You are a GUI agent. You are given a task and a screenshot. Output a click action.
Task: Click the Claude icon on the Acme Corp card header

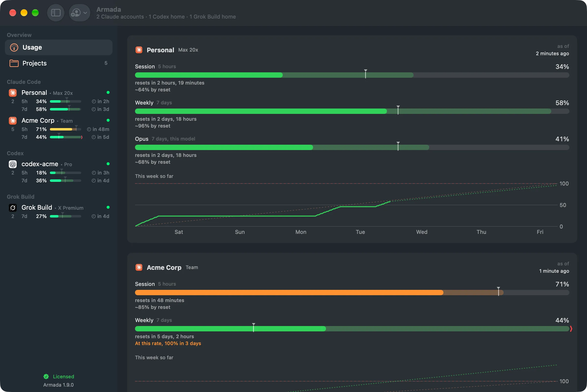tap(139, 267)
